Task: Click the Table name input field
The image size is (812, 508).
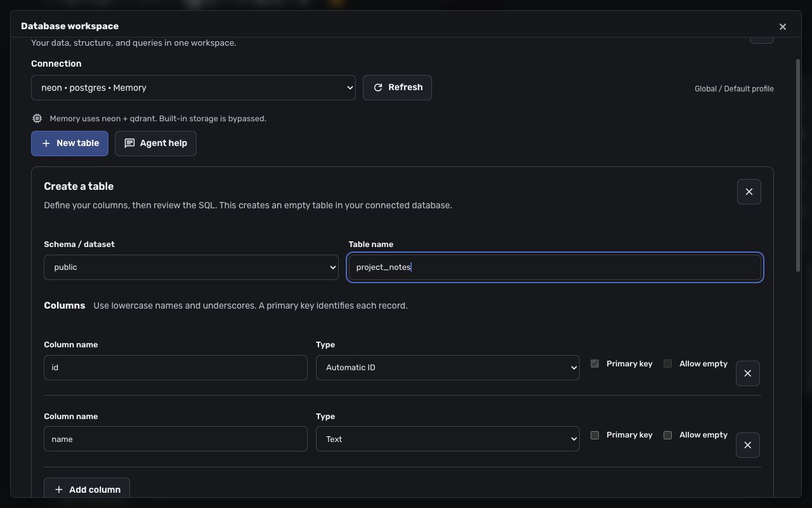Action: click(x=555, y=267)
